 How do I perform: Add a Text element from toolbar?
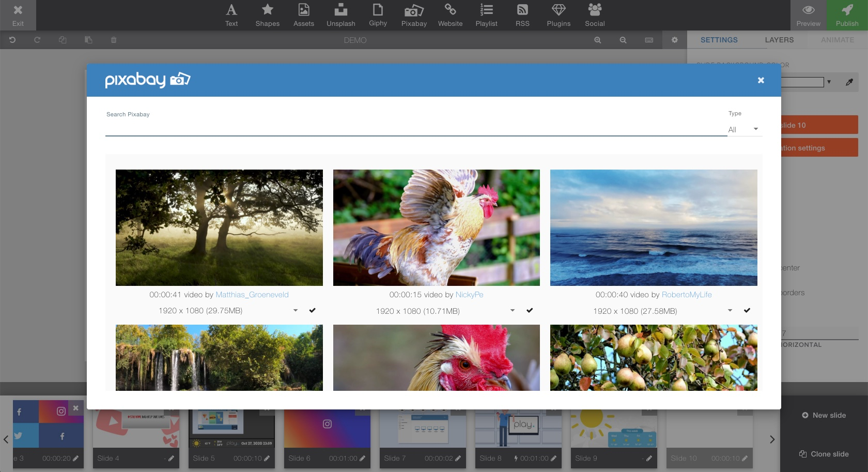[x=231, y=16]
